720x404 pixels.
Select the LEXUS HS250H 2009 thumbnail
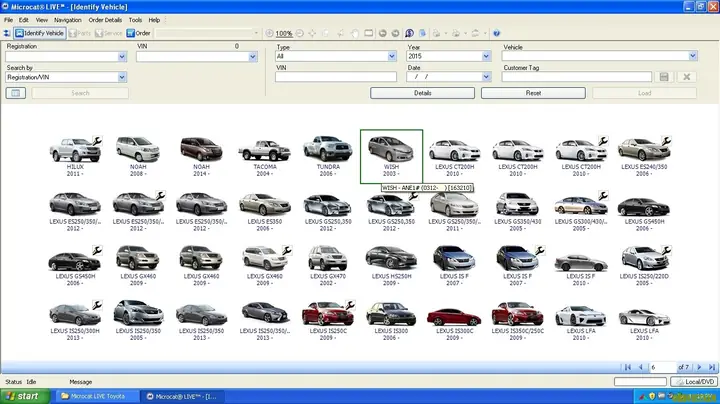(x=391, y=266)
